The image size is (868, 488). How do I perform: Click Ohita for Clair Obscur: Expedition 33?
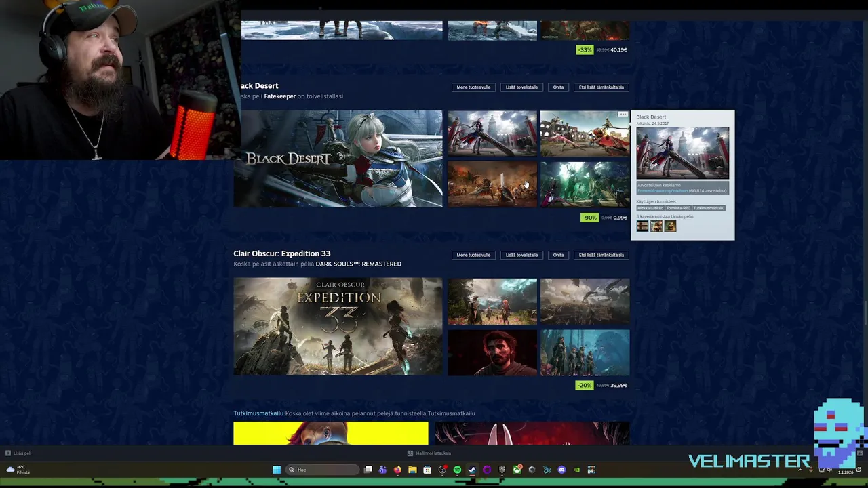[558, 255]
